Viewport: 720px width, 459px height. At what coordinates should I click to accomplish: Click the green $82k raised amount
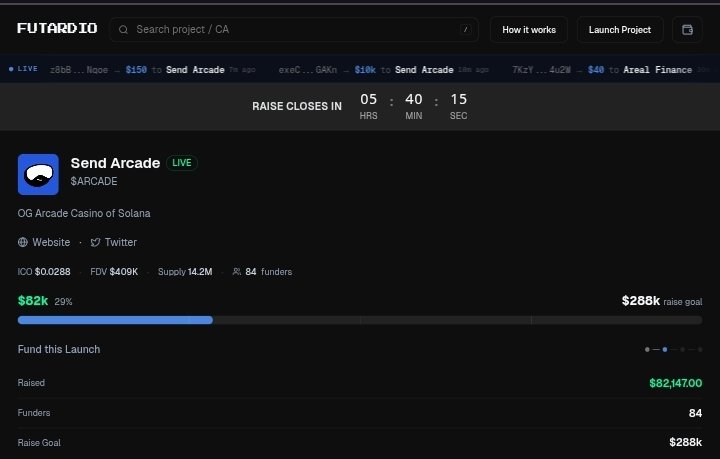tap(33, 301)
